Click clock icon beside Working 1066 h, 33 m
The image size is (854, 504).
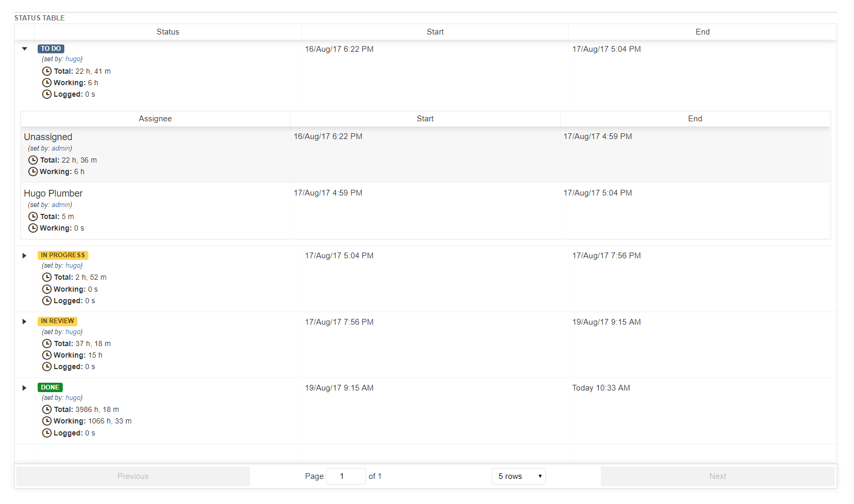[47, 421]
